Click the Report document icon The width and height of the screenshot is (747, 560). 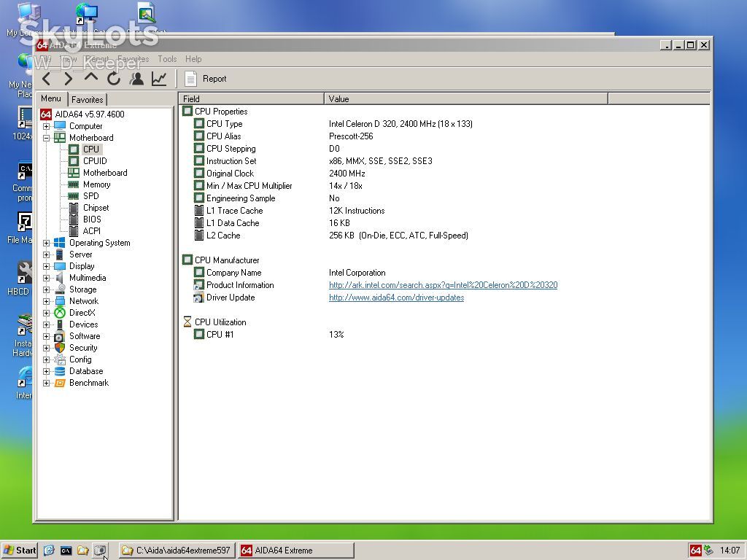(190, 79)
